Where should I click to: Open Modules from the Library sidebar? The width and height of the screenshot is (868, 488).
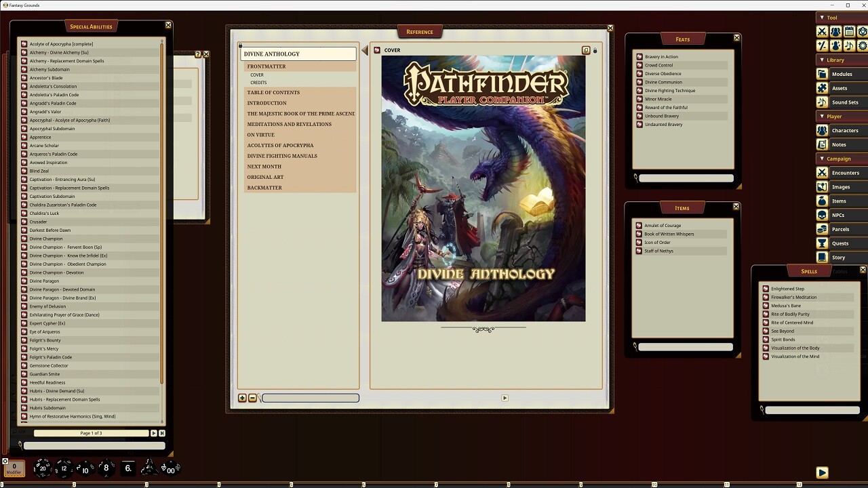844,73
